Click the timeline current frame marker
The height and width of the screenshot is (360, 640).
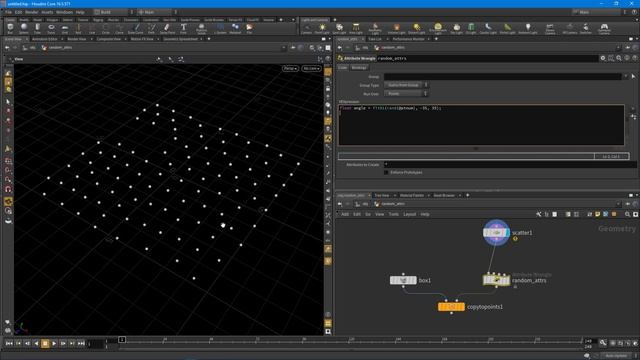point(122,340)
